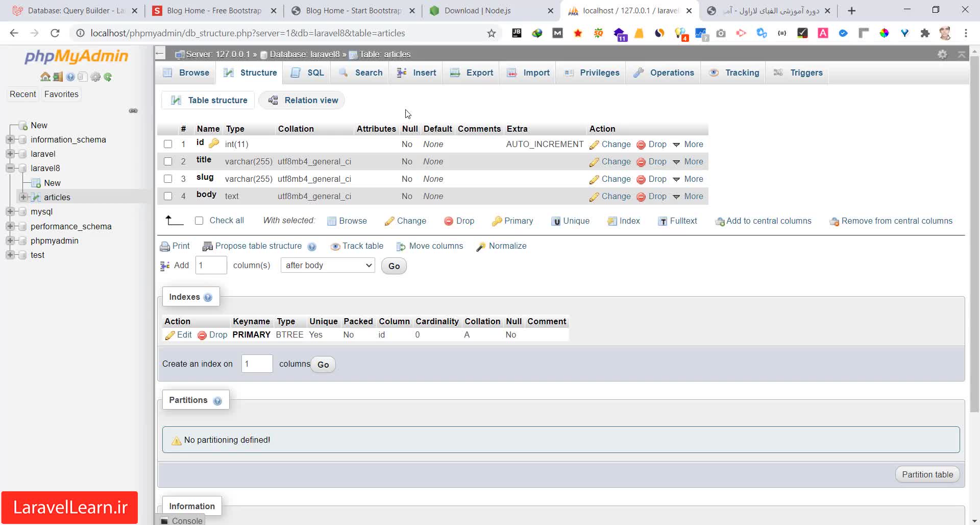980x525 pixels.
Task: Open the Operations tab
Action: [664, 73]
